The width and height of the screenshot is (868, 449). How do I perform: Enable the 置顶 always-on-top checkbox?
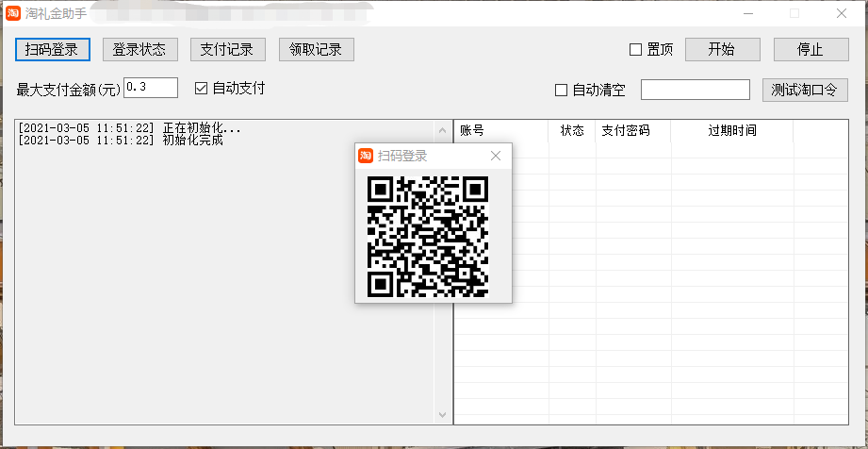point(635,50)
